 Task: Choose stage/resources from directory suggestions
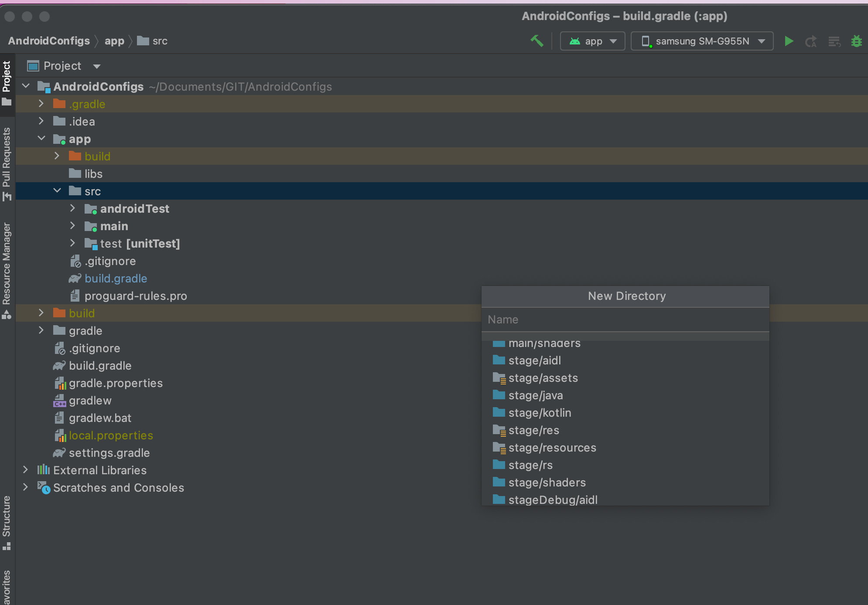pos(625,448)
